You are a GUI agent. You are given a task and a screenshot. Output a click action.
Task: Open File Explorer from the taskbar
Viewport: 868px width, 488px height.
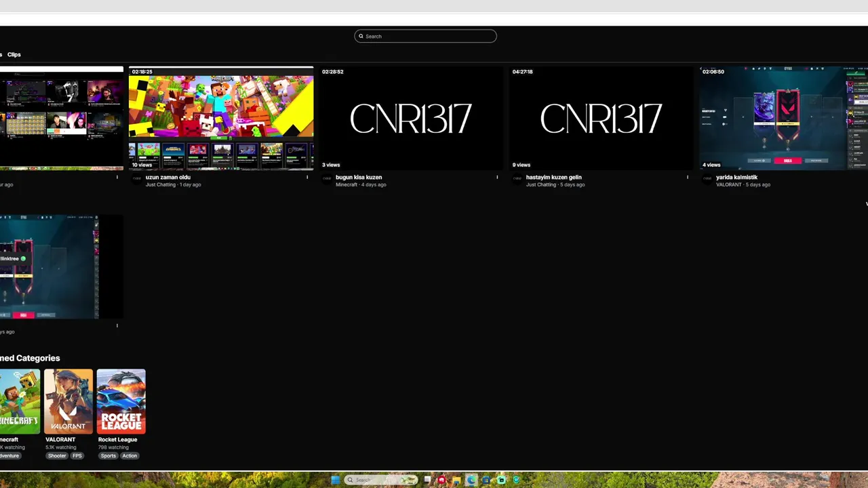(x=456, y=480)
